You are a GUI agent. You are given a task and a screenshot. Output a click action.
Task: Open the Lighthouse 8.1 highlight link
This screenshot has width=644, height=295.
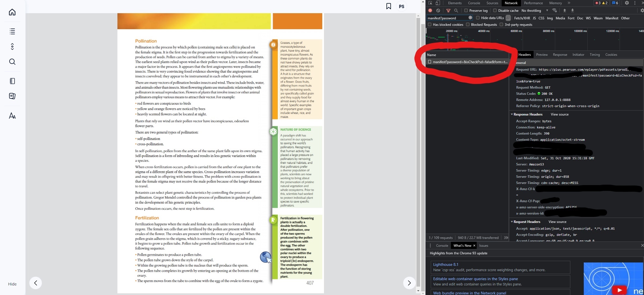(446, 264)
